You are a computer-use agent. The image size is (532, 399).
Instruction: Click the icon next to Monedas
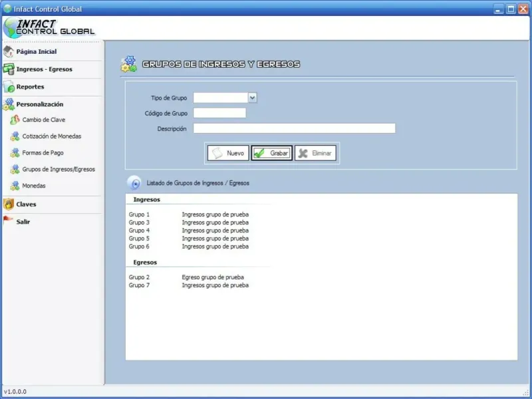pos(15,186)
